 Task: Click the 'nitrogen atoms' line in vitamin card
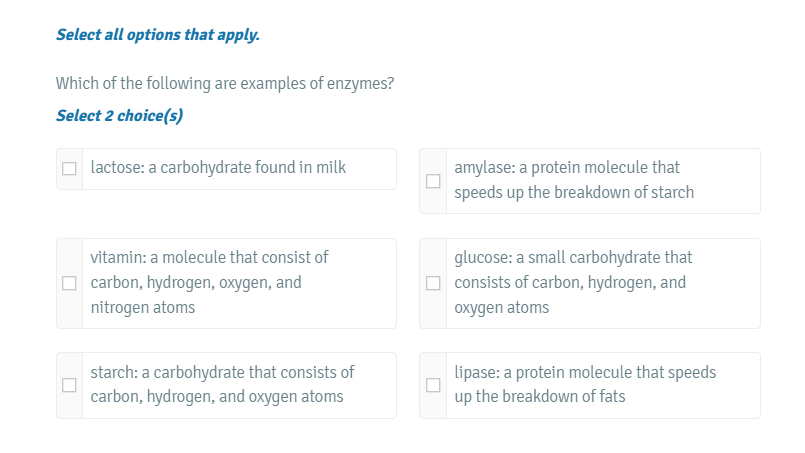[143, 308]
